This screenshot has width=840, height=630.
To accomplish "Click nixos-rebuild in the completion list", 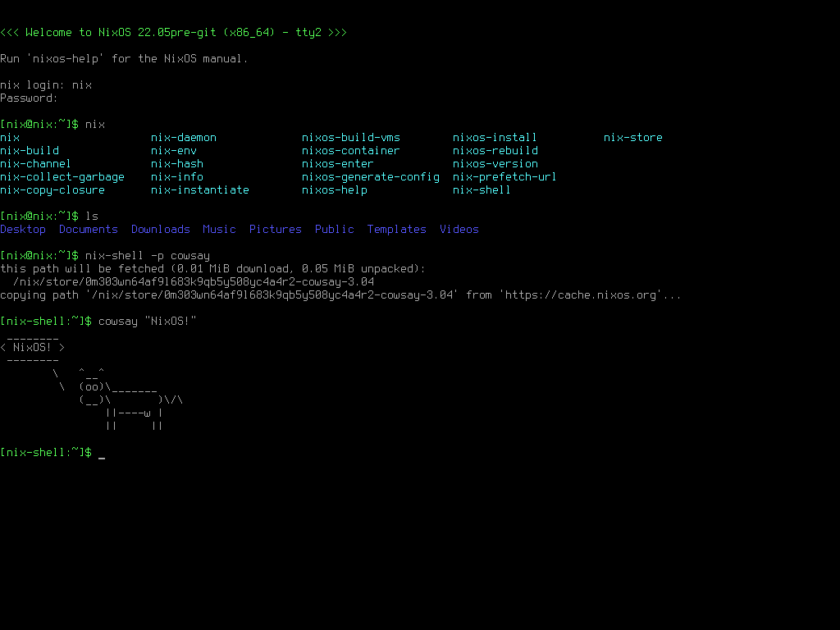I will click(x=495, y=151).
